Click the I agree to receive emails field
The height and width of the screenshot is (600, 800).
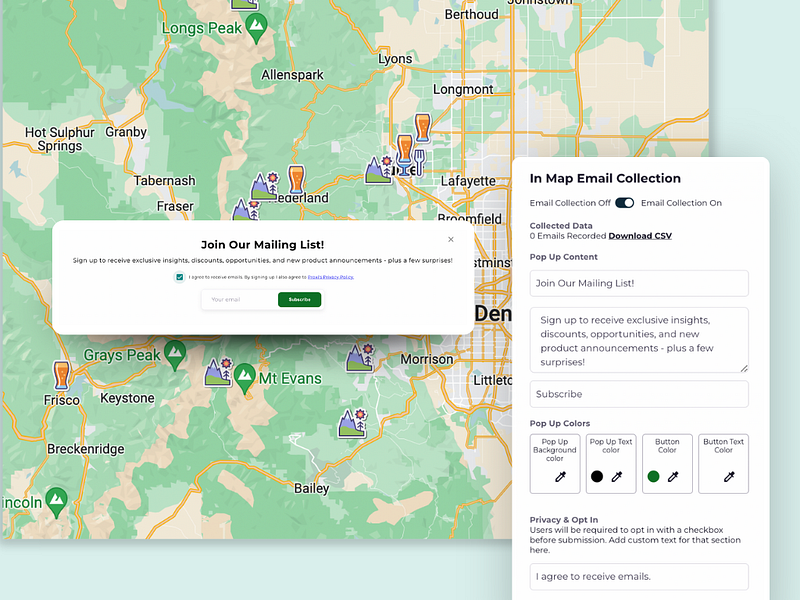click(x=639, y=577)
